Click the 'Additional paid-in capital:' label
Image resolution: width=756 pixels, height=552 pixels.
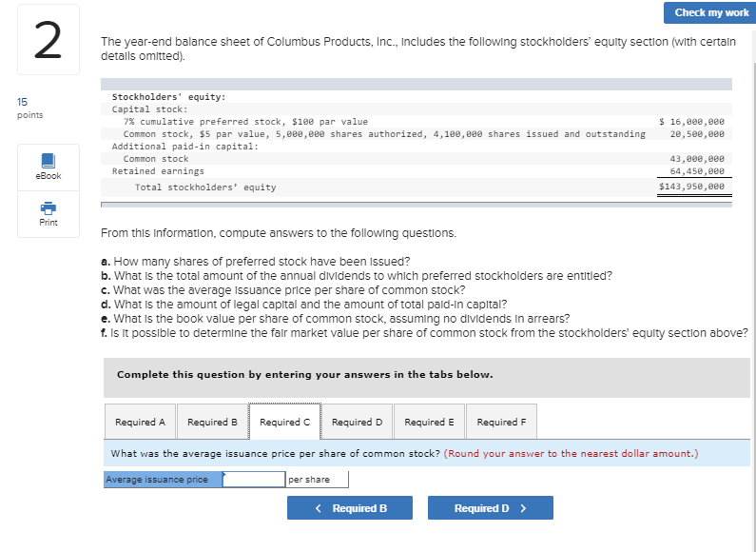click(185, 147)
